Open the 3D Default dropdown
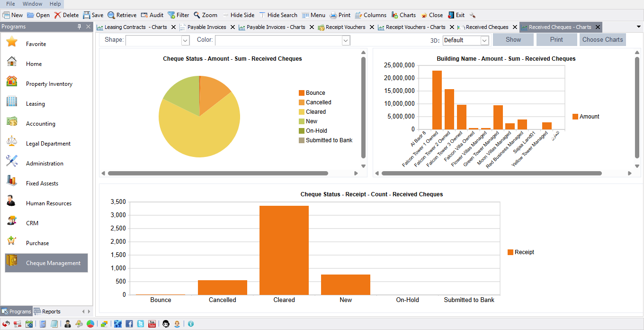The width and height of the screenshot is (644, 330). tap(484, 40)
